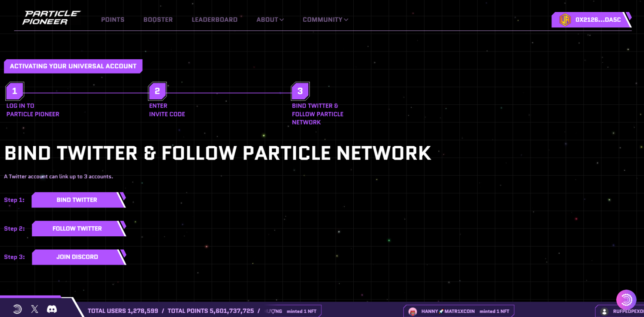The image size is (644, 317).
Task: Expand the Community dropdown menu
Action: [326, 20]
